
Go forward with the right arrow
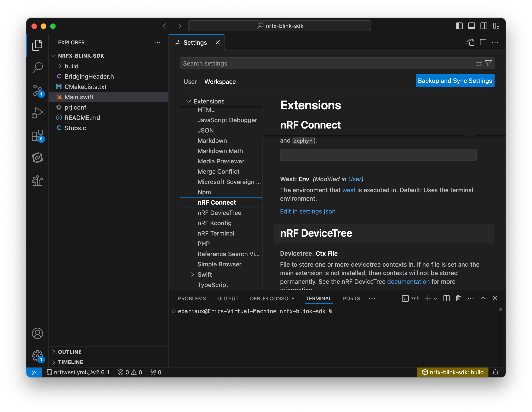click(178, 26)
